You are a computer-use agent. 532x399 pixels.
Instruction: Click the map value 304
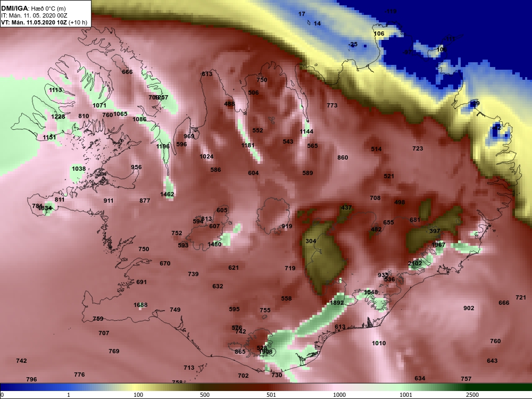tap(311, 241)
